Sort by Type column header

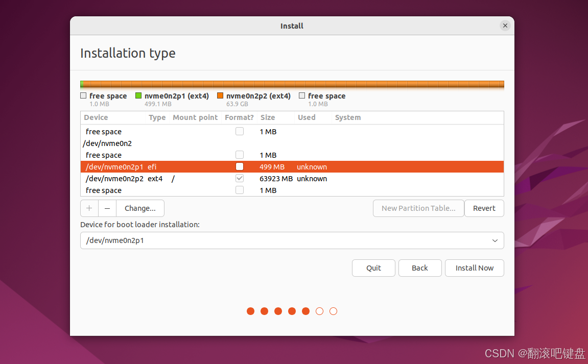coord(157,117)
